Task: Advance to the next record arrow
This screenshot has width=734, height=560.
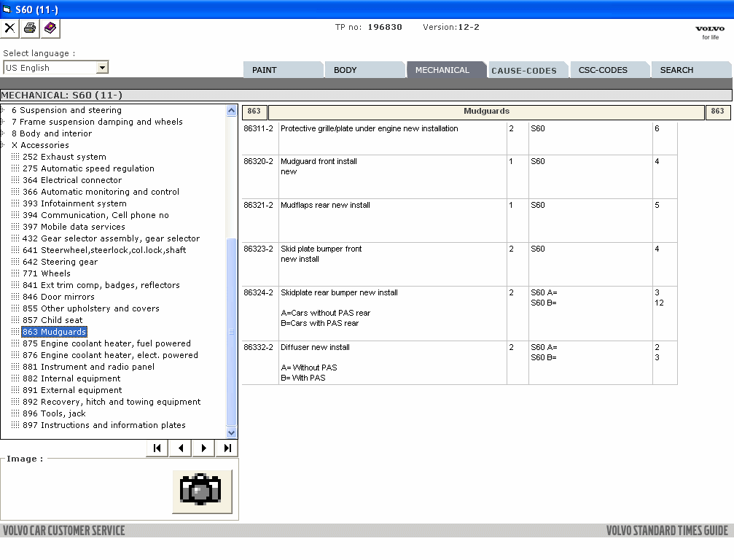Action: [203, 448]
